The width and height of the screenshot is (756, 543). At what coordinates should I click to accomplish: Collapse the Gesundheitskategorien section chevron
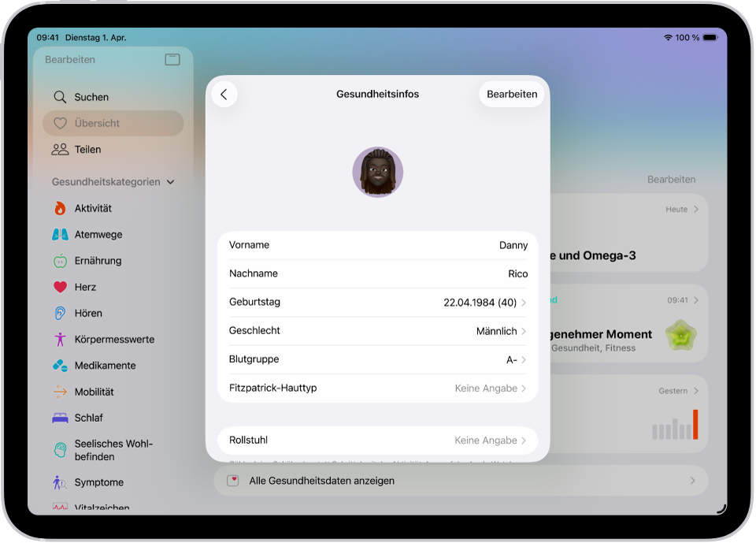pyautogui.click(x=170, y=182)
